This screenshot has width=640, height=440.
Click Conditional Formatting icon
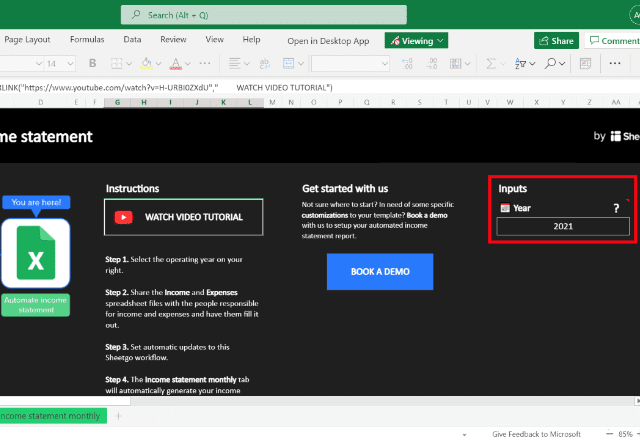(x=456, y=63)
